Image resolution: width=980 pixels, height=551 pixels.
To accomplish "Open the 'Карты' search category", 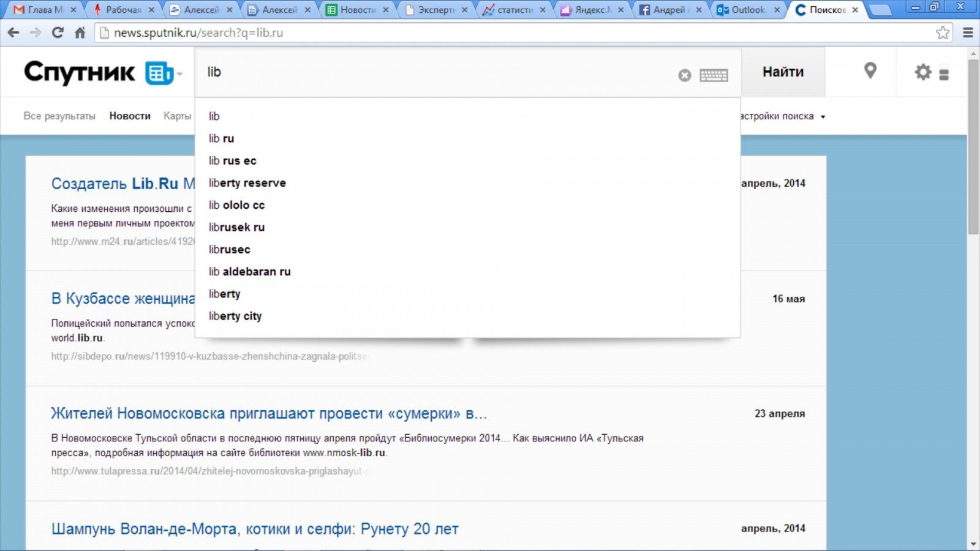I will coord(177,116).
